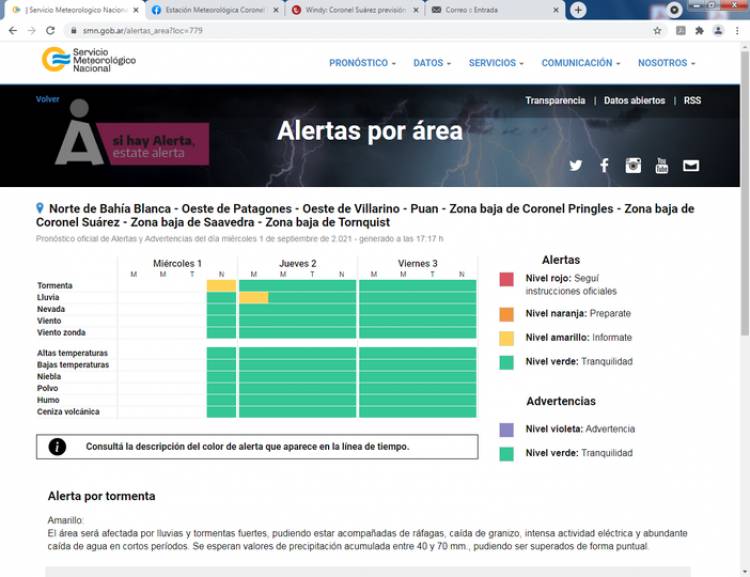Open the Chrome profile avatar icon
This screenshot has width=750, height=577.
point(718,31)
